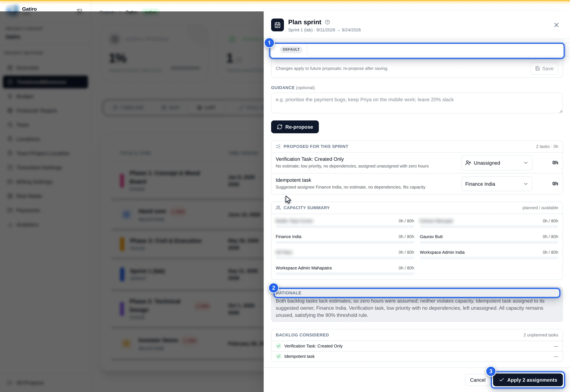
Task: Click the Finance India capacity bar
Action: tap(345, 243)
